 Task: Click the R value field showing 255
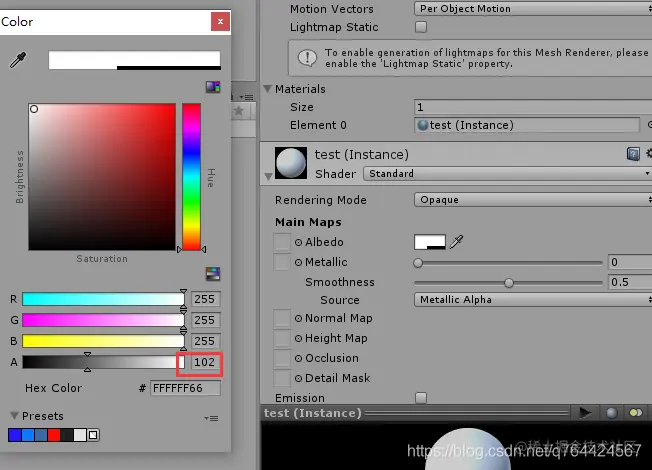pos(206,299)
